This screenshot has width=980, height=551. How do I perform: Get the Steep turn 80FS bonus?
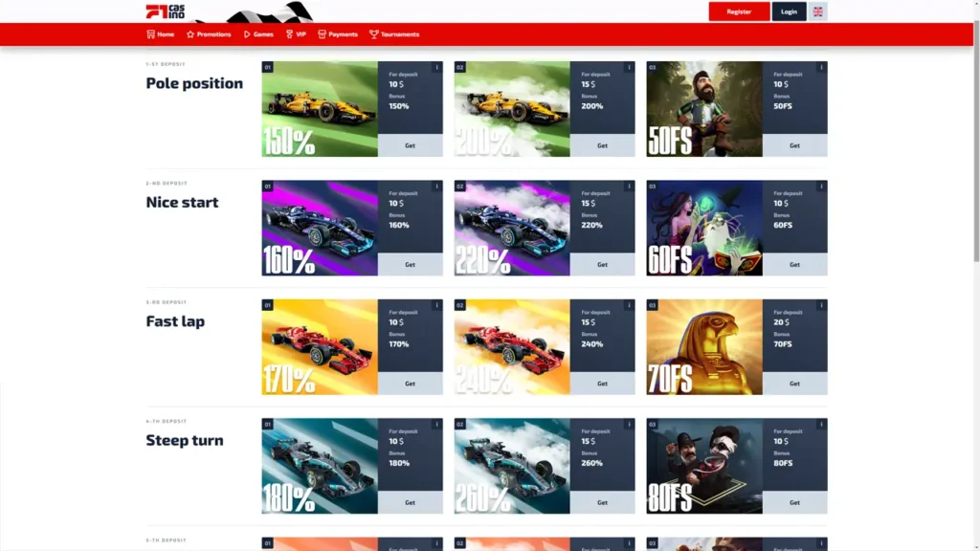tap(794, 502)
